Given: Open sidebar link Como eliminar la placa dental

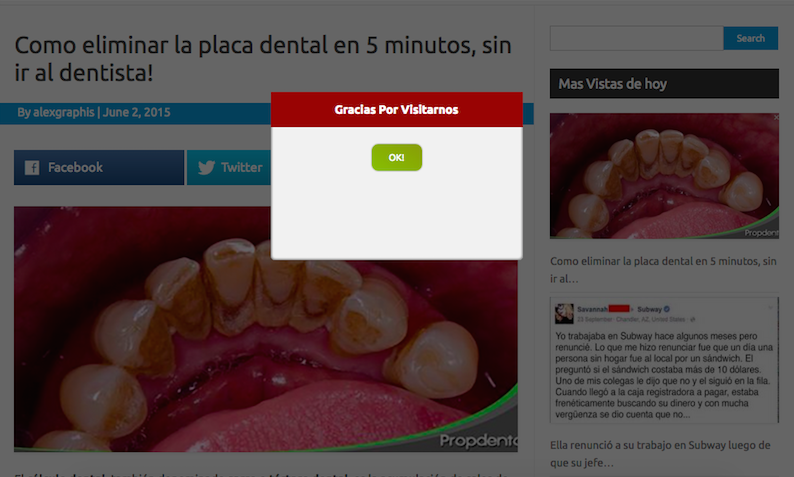Looking at the screenshot, I should pos(663,270).
